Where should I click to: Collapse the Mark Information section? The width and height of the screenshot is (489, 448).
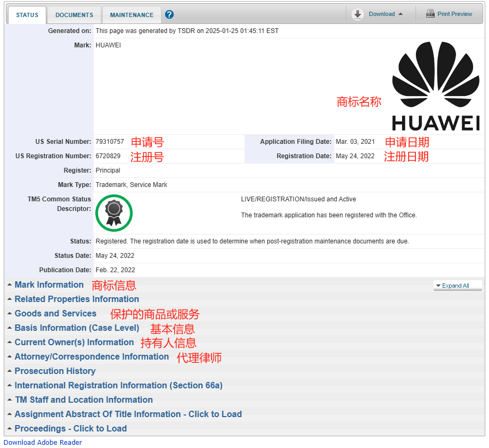click(x=49, y=284)
